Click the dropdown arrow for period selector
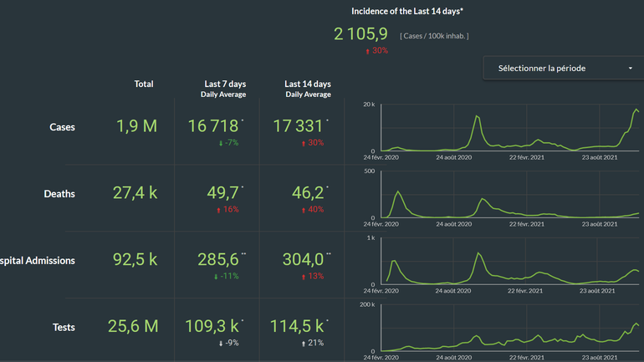The image size is (644, 362). 630,69
